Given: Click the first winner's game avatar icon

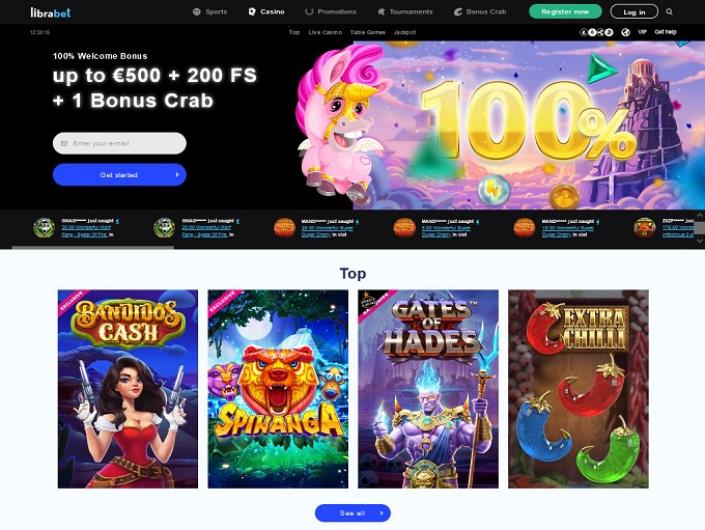Looking at the screenshot, I should pyautogui.click(x=44, y=227).
